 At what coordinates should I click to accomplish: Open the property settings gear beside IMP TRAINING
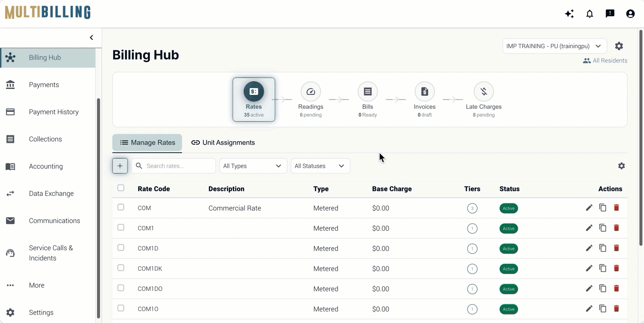click(619, 46)
